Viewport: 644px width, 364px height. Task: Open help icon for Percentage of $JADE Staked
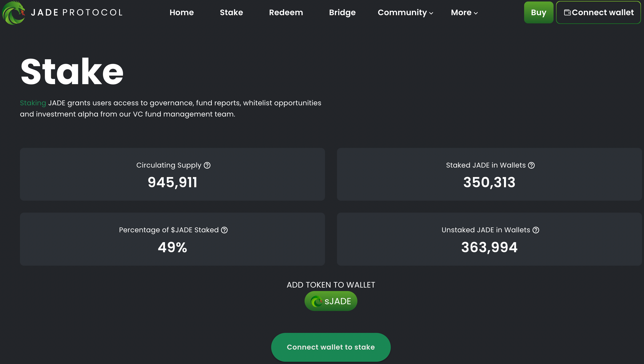tap(224, 230)
